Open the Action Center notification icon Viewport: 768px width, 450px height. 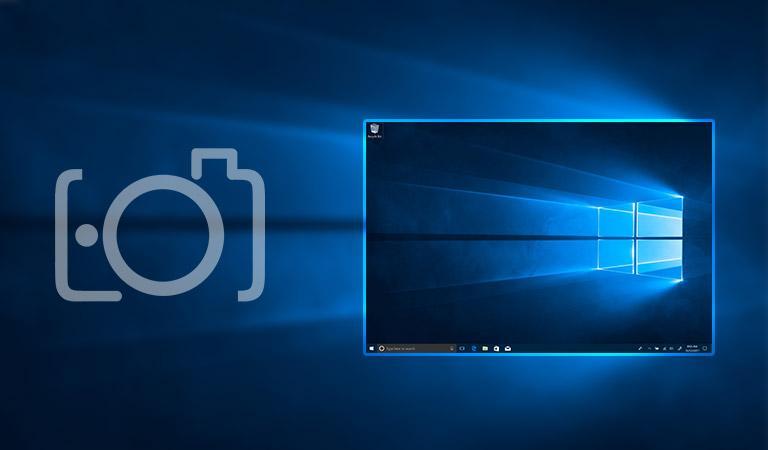click(x=706, y=348)
